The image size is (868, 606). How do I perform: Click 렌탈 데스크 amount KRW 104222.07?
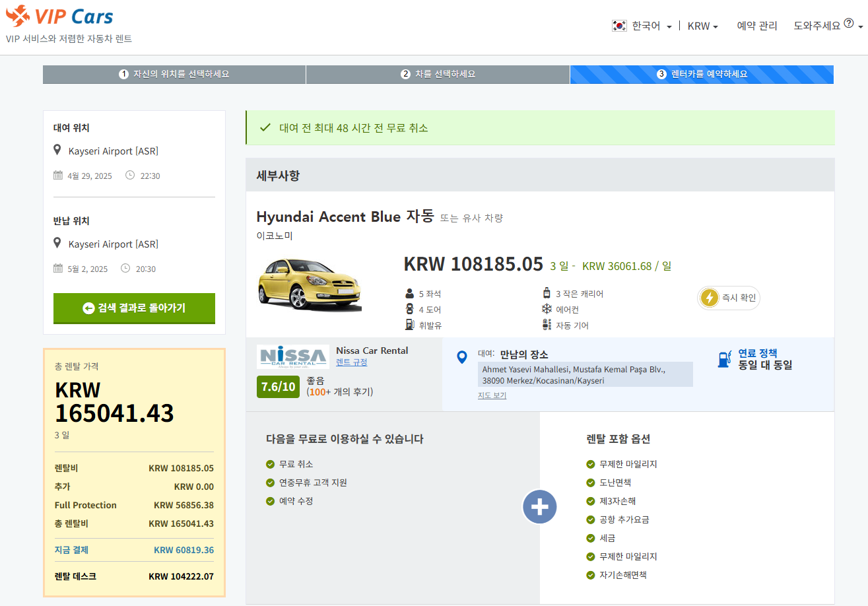(x=181, y=576)
